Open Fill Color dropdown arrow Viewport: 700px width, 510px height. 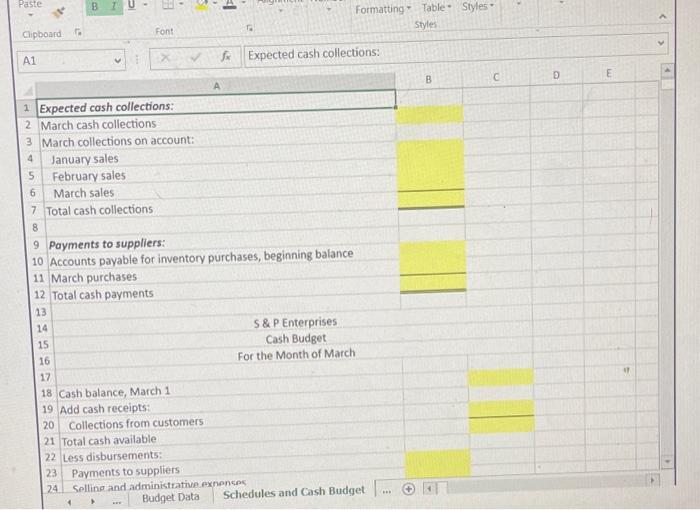pos(215,5)
